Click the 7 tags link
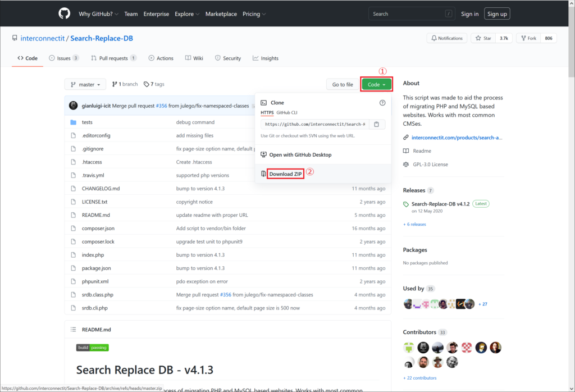 [x=154, y=84]
